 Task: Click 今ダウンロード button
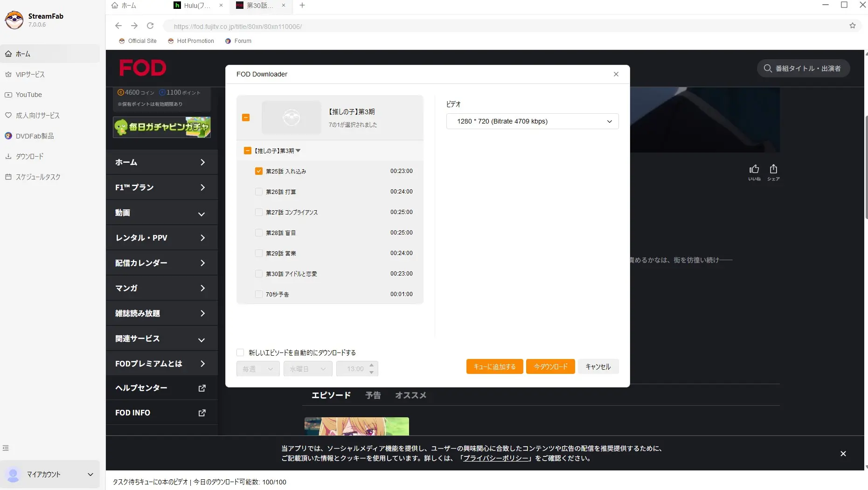coord(550,366)
